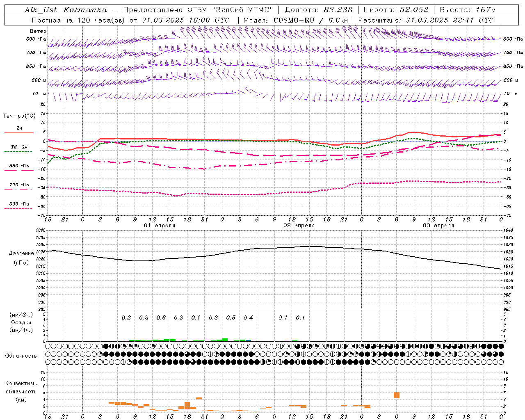Screen dimensions: 525x420
Task: Click the date label 03 апреля
Action: 438,226
